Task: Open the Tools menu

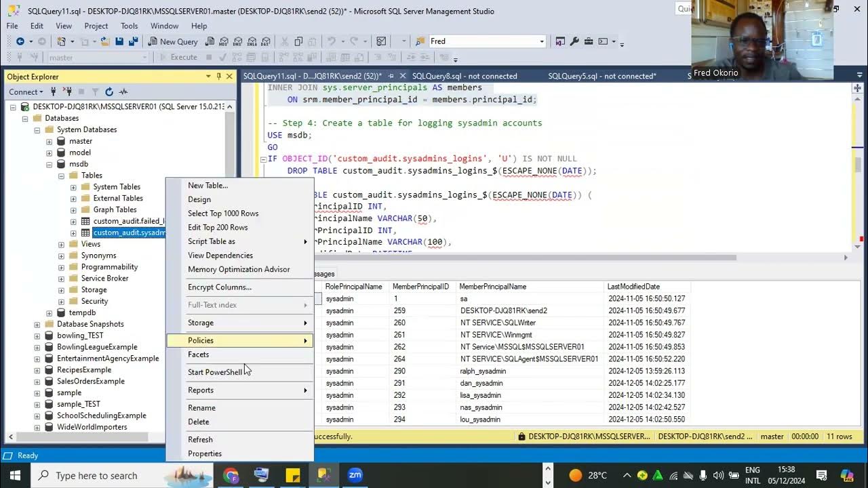Action: (129, 26)
